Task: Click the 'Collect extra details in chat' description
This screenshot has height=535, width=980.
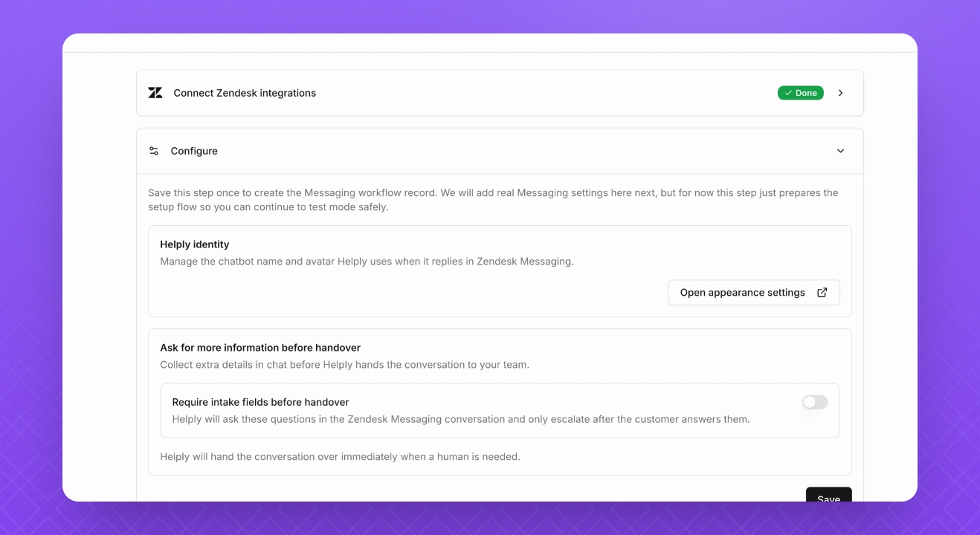Action: (x=344, y=365)
